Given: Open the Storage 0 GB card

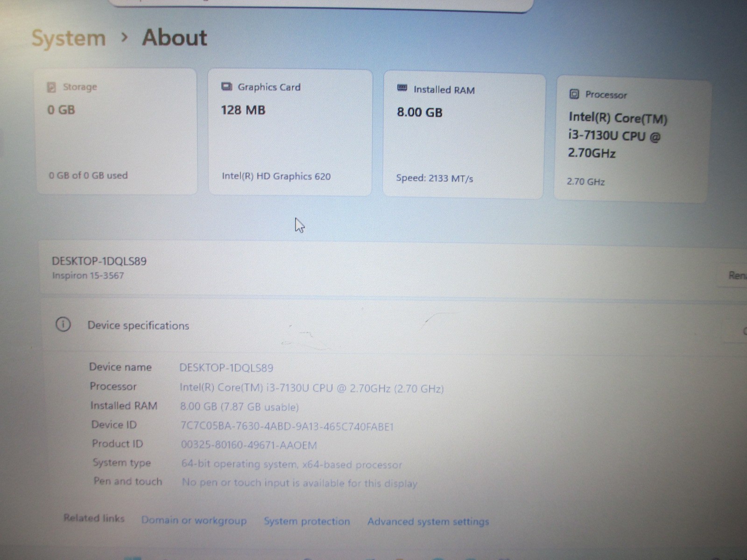Looking at the screenshot, I should click(x=117, y=132).
